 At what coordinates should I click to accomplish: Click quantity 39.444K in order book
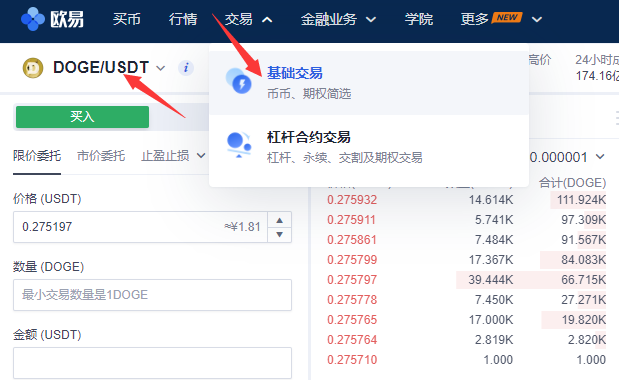click(491, 280)
